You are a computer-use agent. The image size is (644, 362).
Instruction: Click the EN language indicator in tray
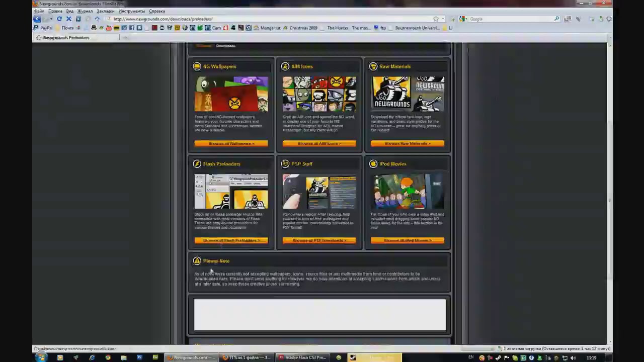tap(471, 357)
